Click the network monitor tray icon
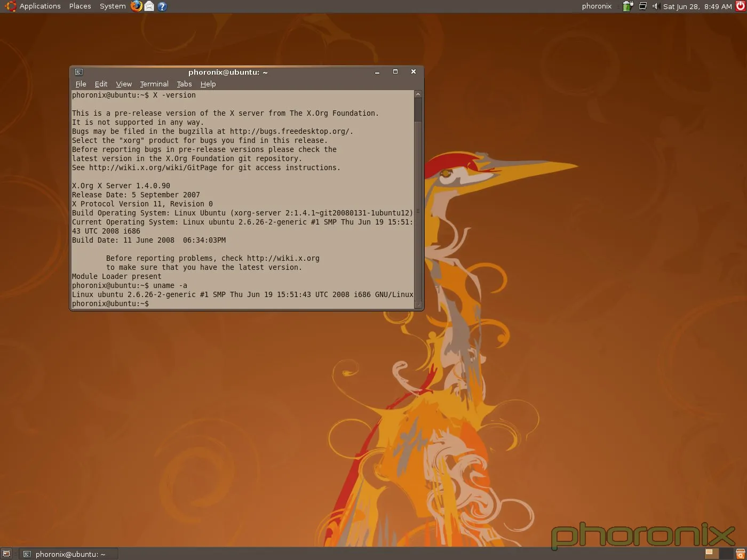Screen dimensions: 747x560 pyautogui.click(x=642, y=6)
